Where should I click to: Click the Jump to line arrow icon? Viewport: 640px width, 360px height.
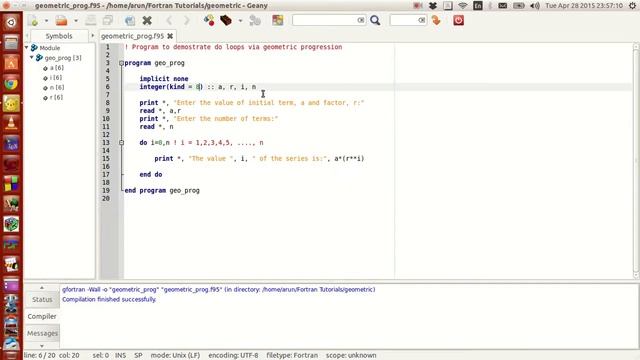tap(436, 20)
